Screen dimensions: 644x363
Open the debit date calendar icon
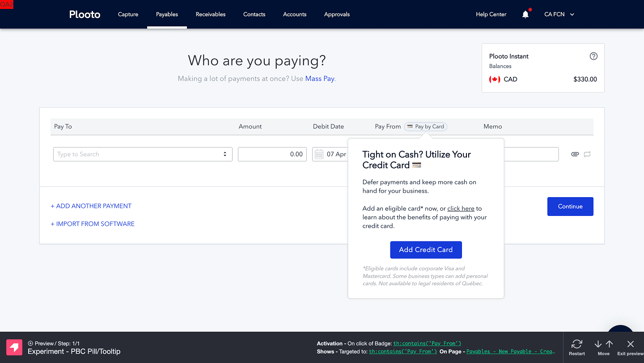click(x=319, y=154)
